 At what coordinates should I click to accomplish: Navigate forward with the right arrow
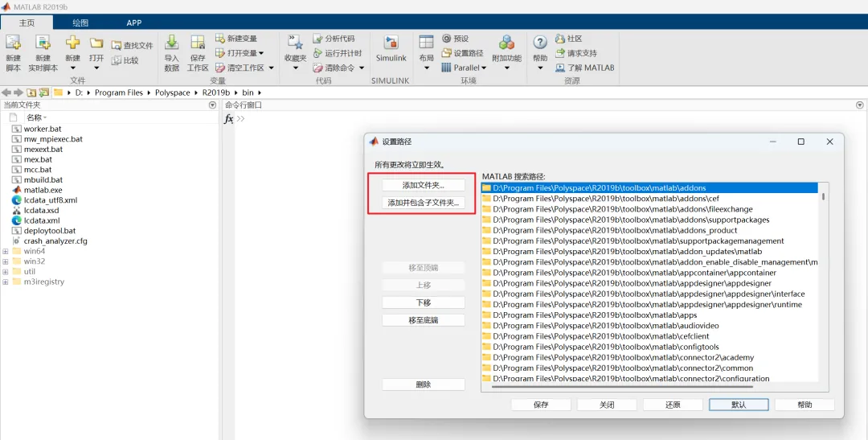click(x=18, y=93)
